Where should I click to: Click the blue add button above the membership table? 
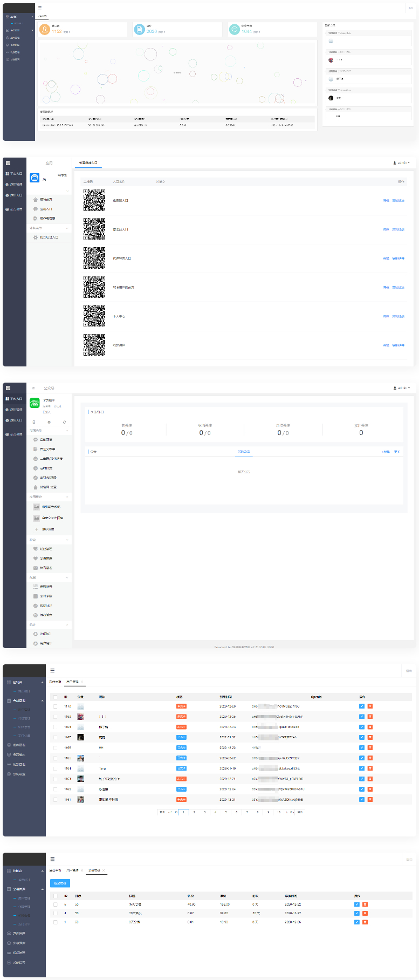tap(60, 883)
